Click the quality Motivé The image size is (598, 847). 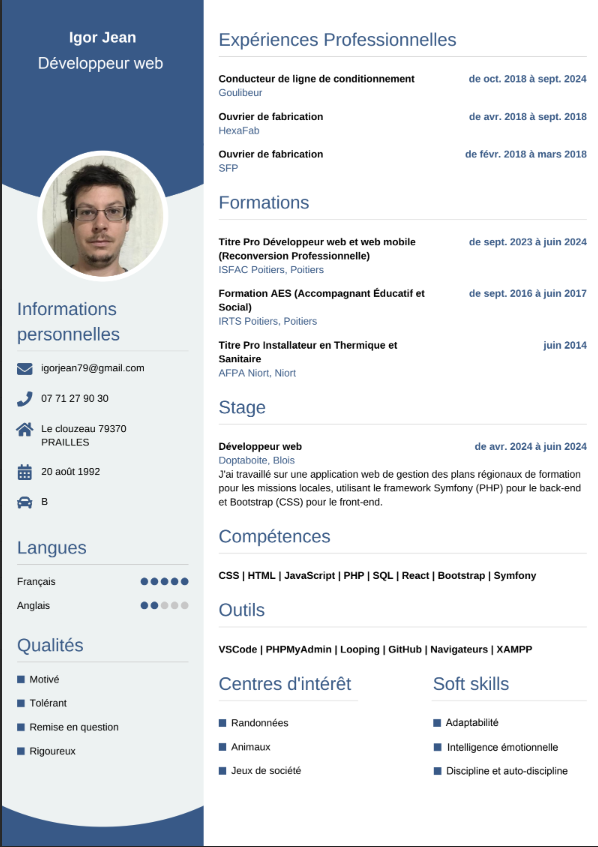(x=44, y=680)
